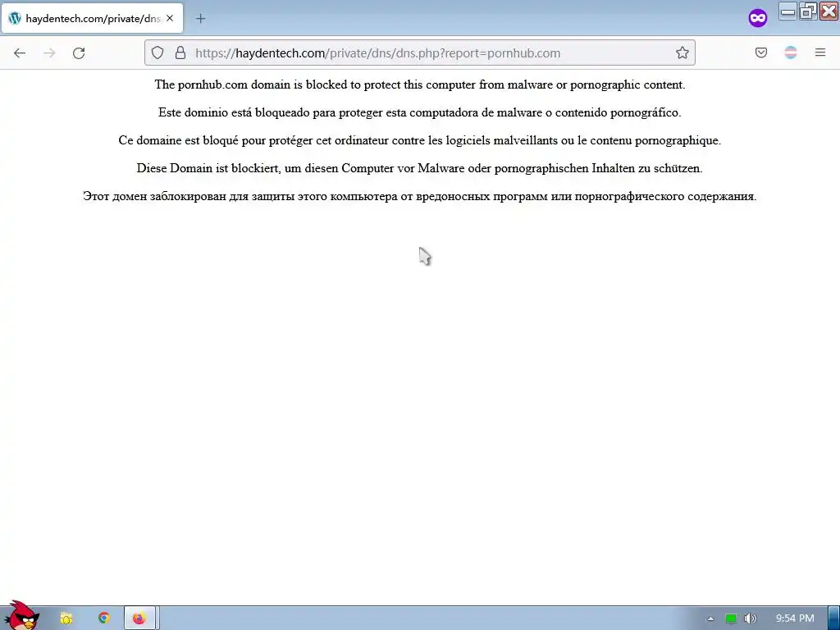Activate the Firefox taskbar button
Viewport: 840px width, 630px height.
(139, 619)
